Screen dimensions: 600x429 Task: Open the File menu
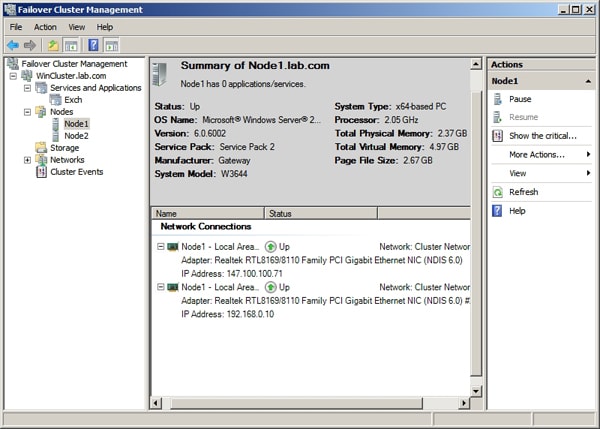click(16, 27)
